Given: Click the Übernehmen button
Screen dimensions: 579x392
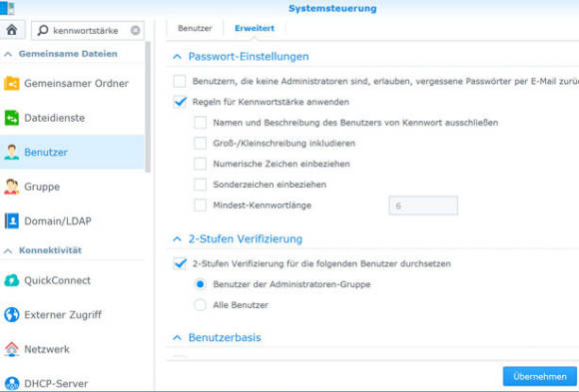Looking at the screenshot, I should [540, 376].
